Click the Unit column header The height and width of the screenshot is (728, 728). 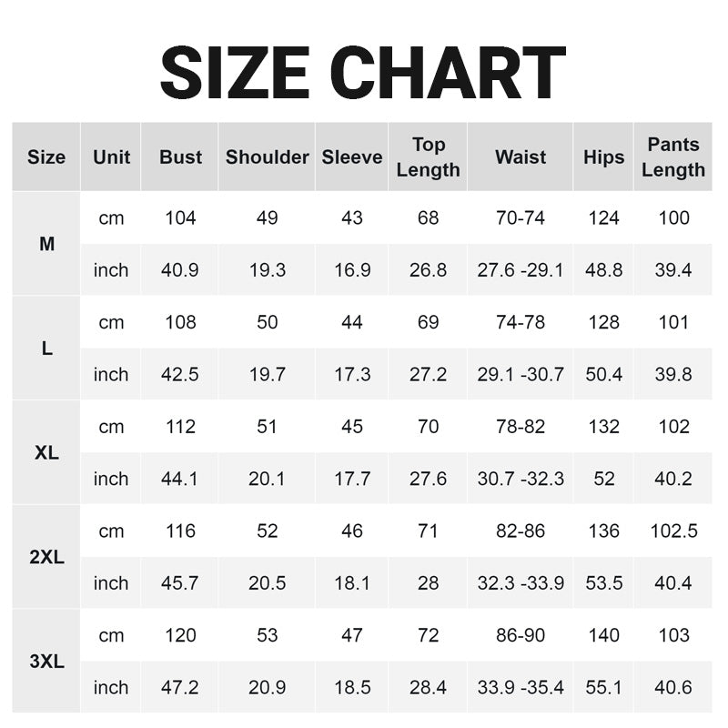pos(111,157)
